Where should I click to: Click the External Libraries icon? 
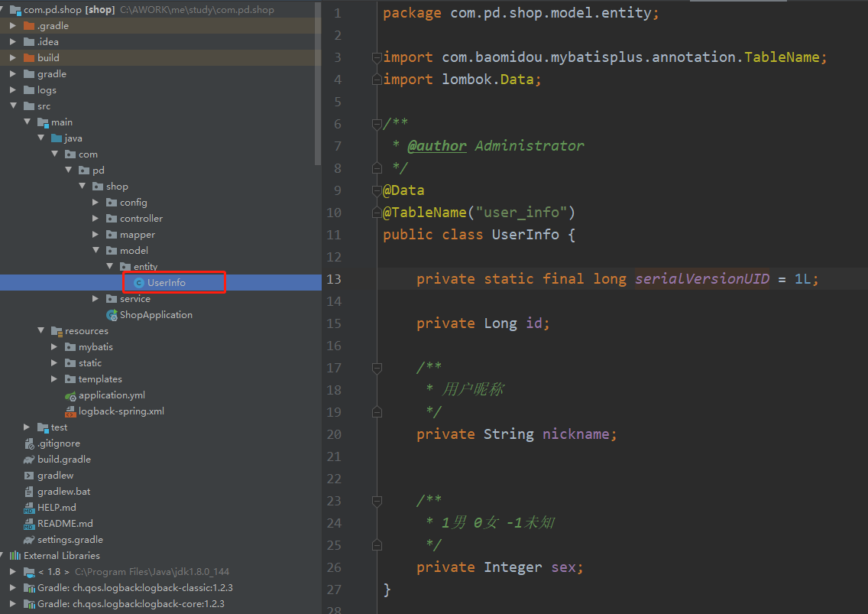point(15,555)
